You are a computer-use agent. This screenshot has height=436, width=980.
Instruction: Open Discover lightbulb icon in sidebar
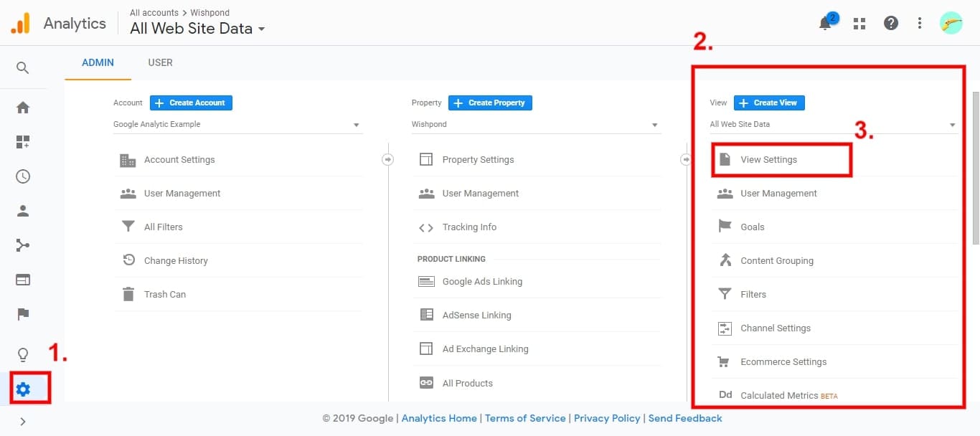(23, 354)
